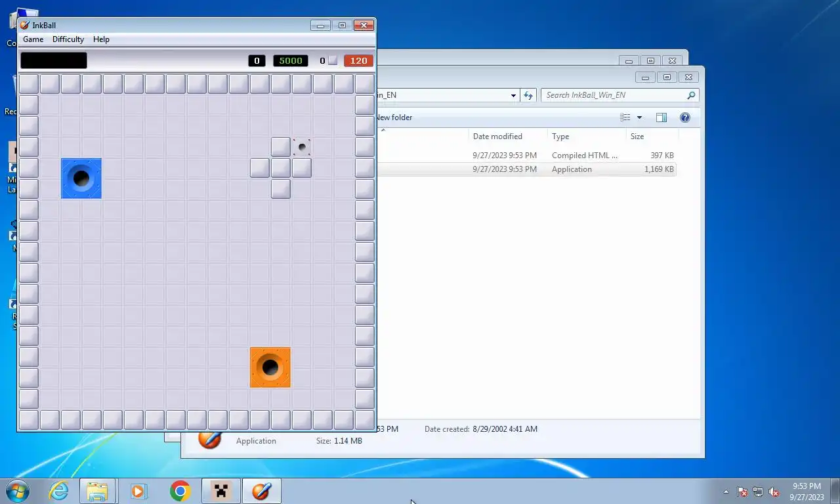Open the Minecraft creeper taskbar icon

click(221, 491)
